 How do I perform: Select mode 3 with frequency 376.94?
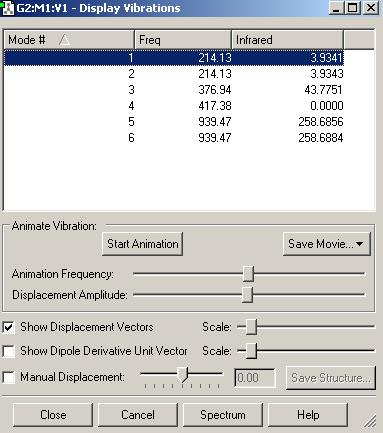point(174,90)
